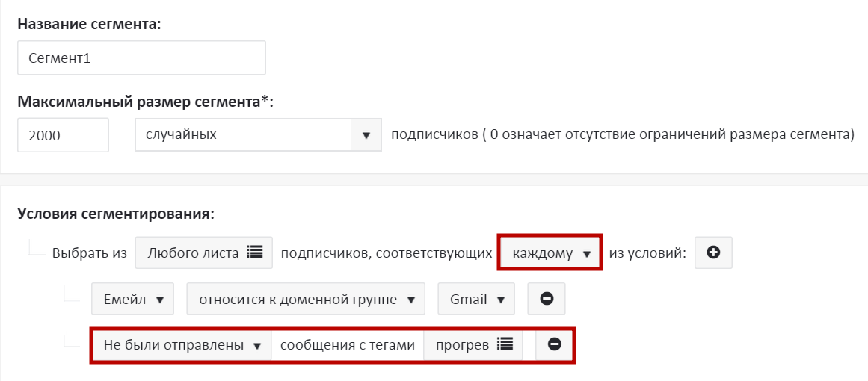
Task: Open the Не были отправлены dropdown
Action: click(x=181, y=344)
